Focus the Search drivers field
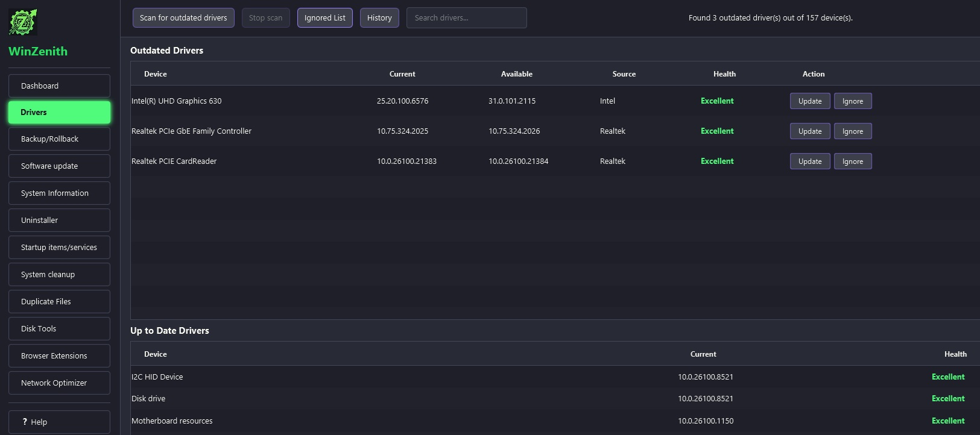980x435 pixels. point(467,17)
